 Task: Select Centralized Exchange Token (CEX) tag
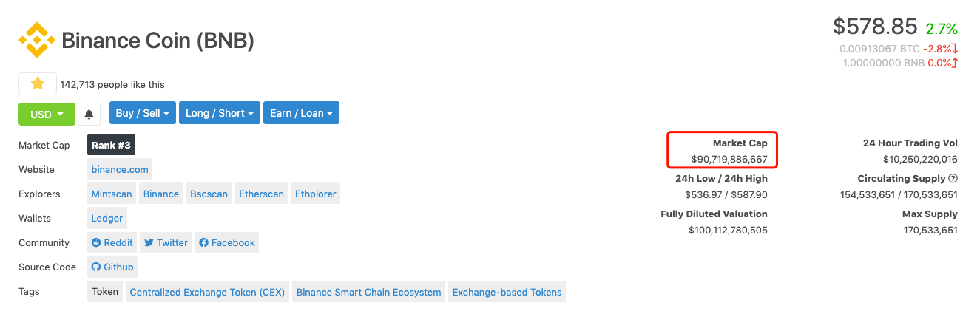pos(207,291)
